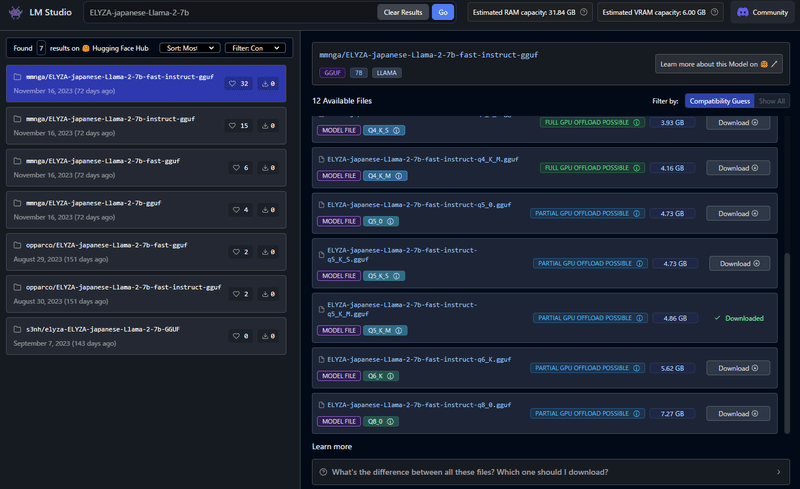Viewport: 800px width, 489px height.
Task: Select s3nh/elyza-ELYZA-japanese-Llama-2-7b-GGUF result
Action: [x=146, y=336]
